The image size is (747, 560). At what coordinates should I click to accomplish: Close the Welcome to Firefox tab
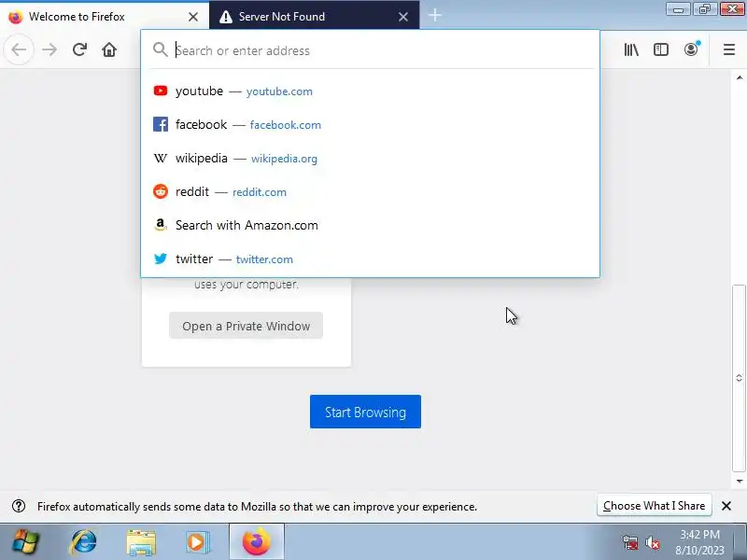click(193, 17)
